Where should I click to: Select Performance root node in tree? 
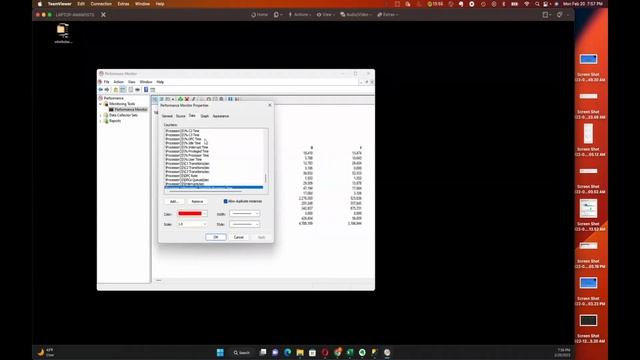tap(111, 98)
